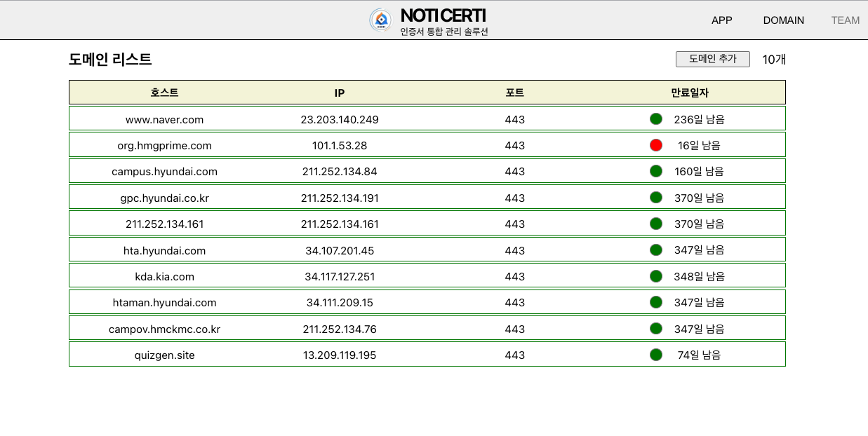This screenshot has width=868, height=436.
Task: Click red status dot for org.hmgprime.com
Action: (656, 145)
